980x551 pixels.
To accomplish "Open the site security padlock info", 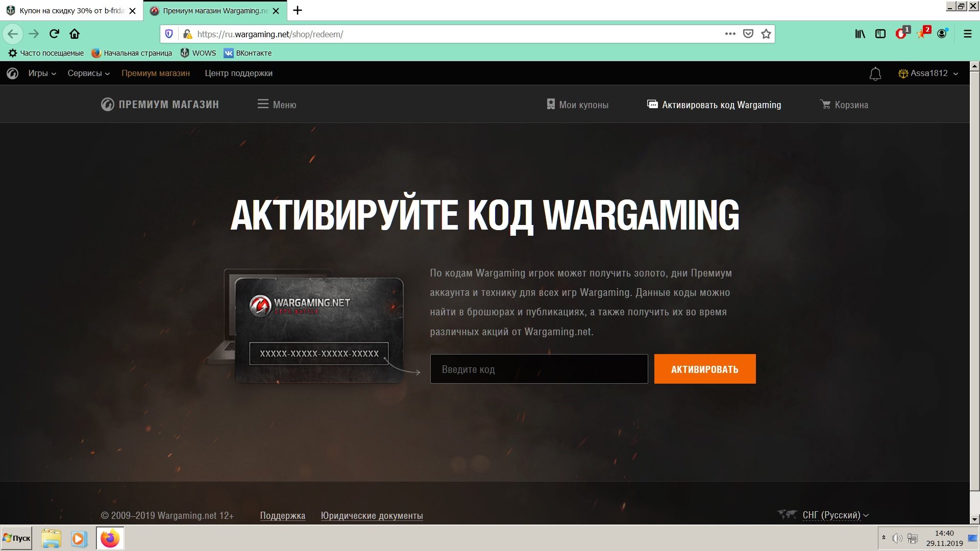I will (x=187, y=34).
